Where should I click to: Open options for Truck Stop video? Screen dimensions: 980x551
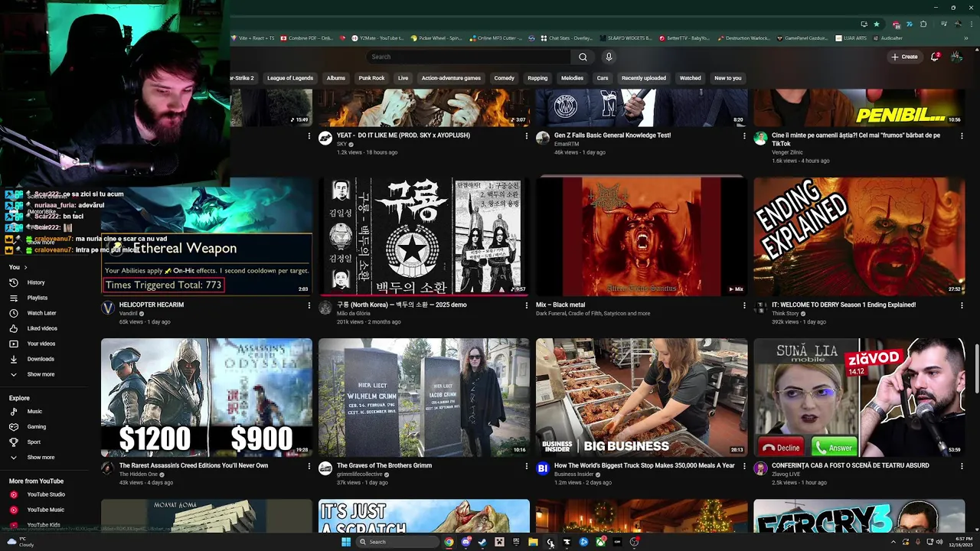click(x=744, y=466)
